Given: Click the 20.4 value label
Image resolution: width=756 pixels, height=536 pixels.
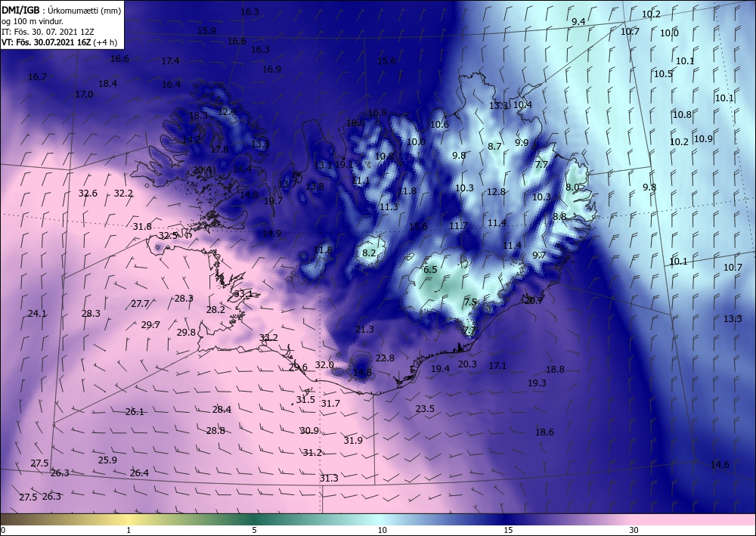Looking at the screenshot, I should pyautogui.click(x=202, y=169).
